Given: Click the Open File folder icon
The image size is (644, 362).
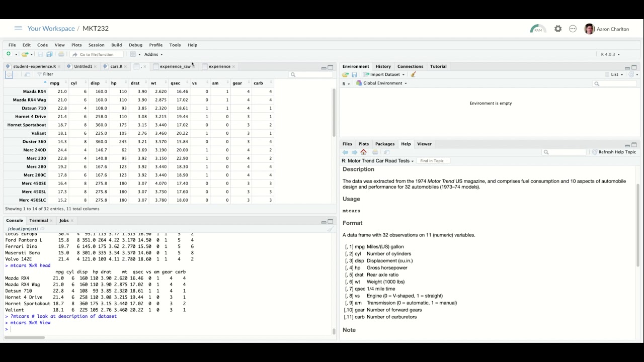Looking at the screenshot, I should pyautogui.click(x=25, y=54).
